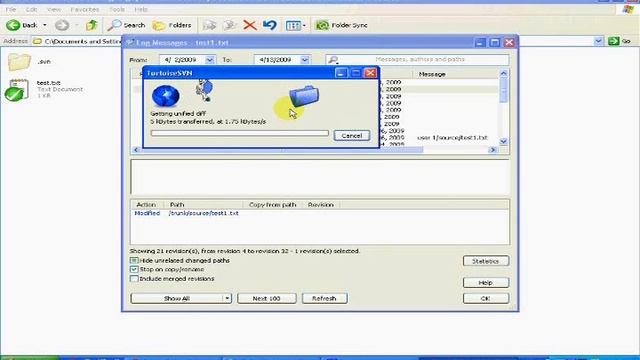The image size is (640, 360).
Task: Click the Folder Sync toolbar button
Action: tap(342, 25)
